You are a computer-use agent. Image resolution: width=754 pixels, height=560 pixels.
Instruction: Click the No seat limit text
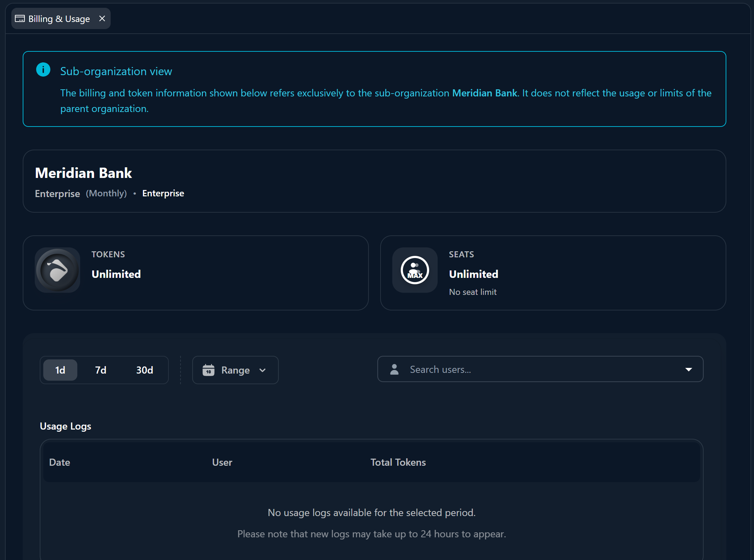(473, 292)
